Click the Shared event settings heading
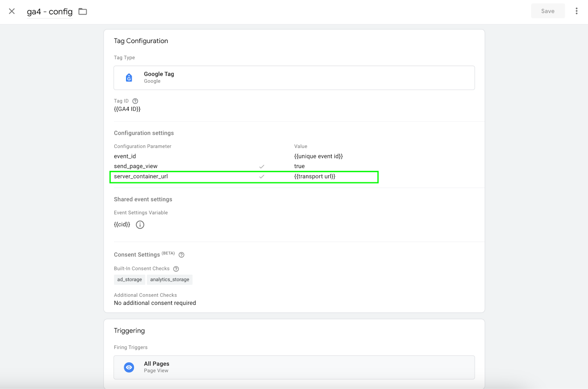The image size is (588, 389). 143,199
